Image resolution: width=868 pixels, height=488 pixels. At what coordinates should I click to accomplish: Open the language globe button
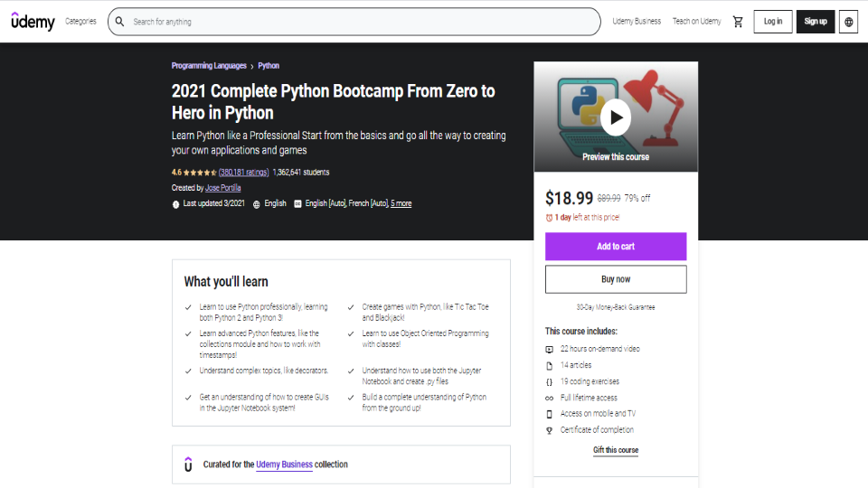[848, 22]
